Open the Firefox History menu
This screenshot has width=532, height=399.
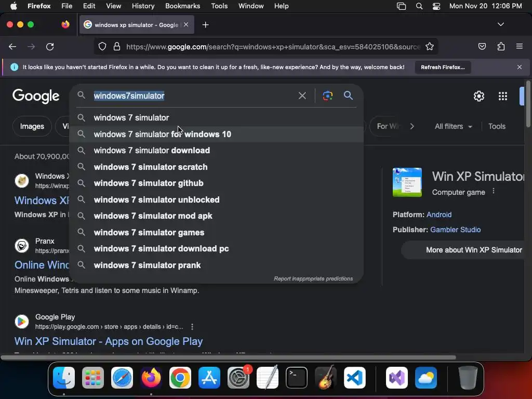143,6
